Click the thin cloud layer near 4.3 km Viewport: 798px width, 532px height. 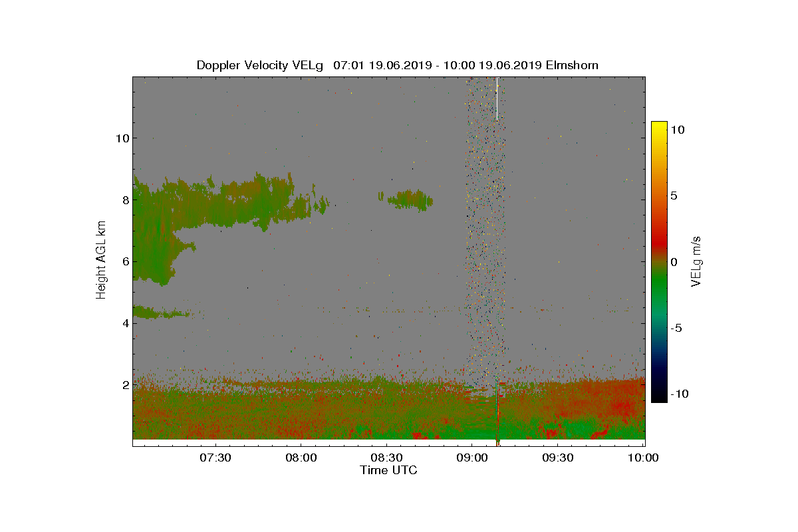coord(162,312)
